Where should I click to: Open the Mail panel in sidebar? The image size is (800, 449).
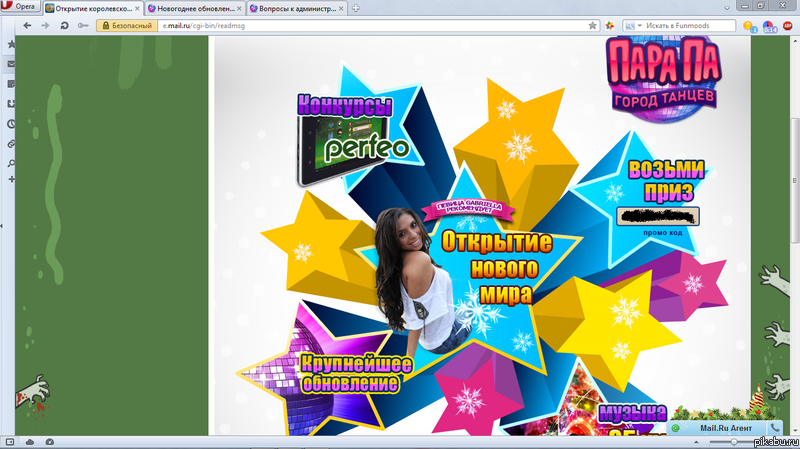[x=11, y=64]
